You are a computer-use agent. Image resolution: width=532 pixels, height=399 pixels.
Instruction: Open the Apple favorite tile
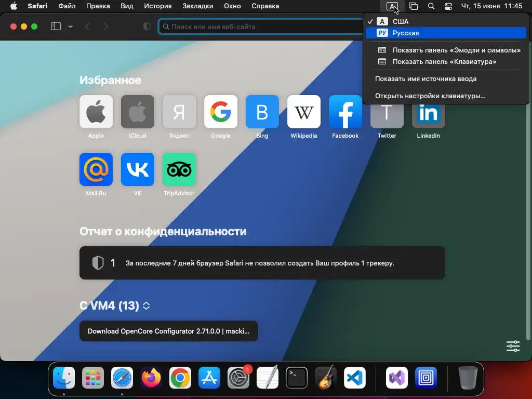[x=96, y=112]
